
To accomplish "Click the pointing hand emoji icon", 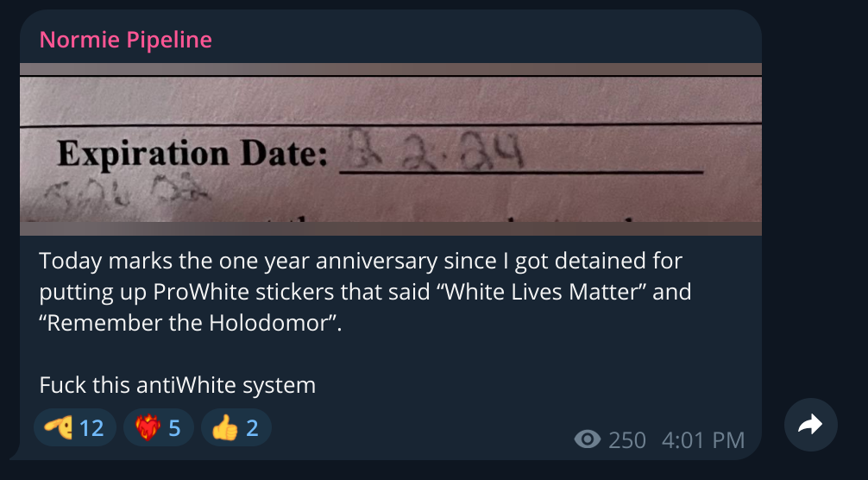I will point(60,427).
